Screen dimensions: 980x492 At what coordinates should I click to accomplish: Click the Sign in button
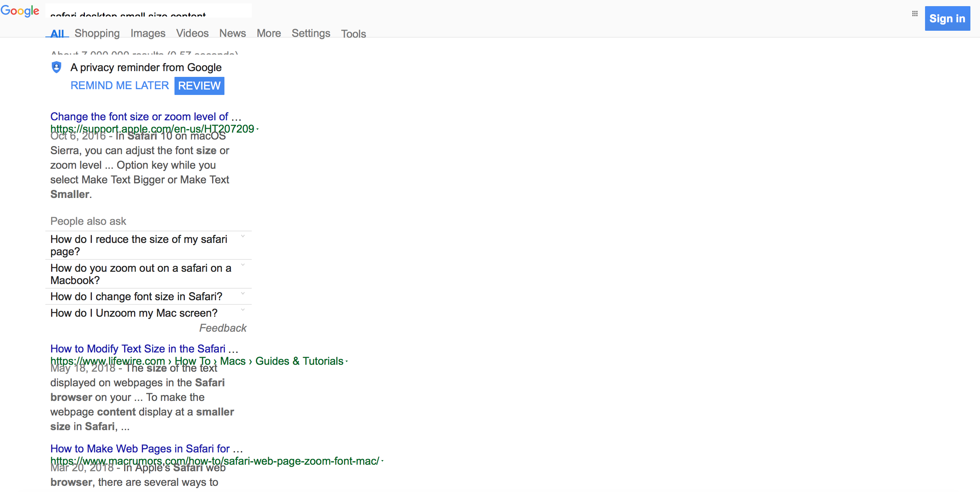click(947, 18)
